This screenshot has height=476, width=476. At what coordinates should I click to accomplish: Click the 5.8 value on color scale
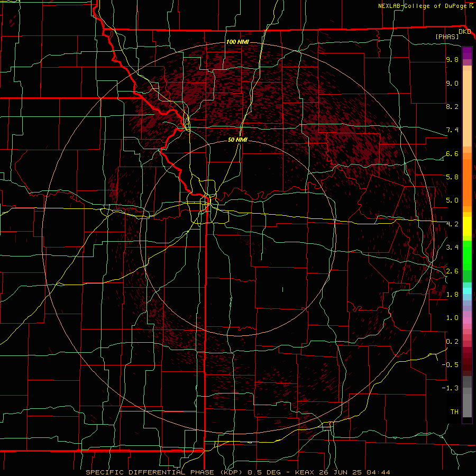[452, 177]
